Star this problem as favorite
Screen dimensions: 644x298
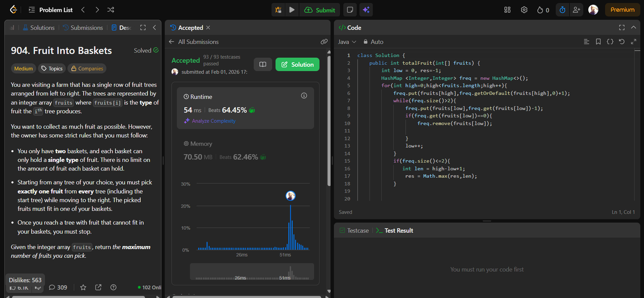click(83, 287)
